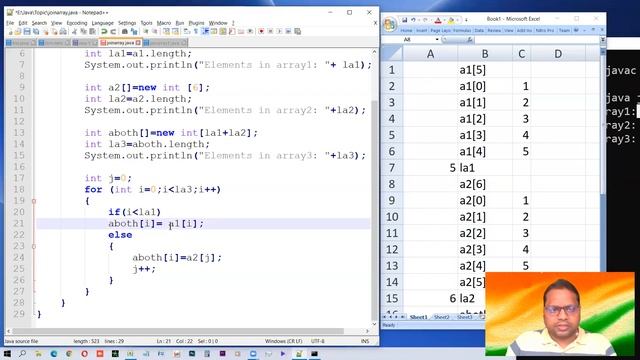
Task: Click the Replace icon in Notepad++ toolbar
Action: click(133, 31)
